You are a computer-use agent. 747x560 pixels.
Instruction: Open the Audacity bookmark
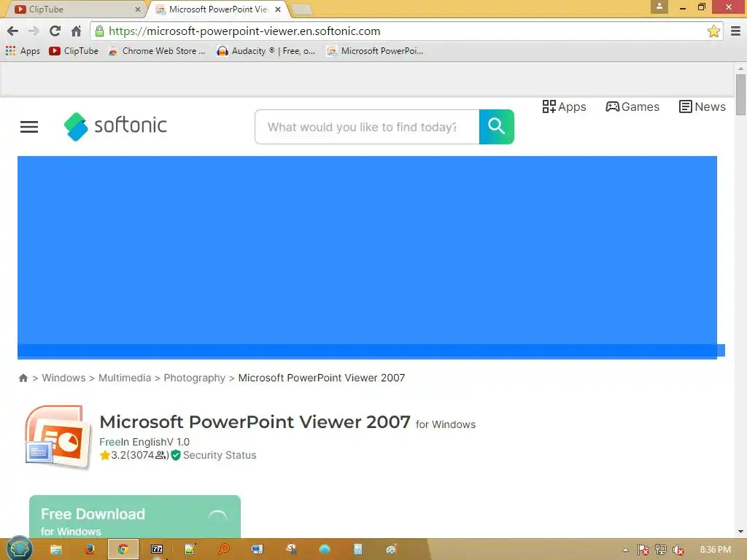pos(266,51)
